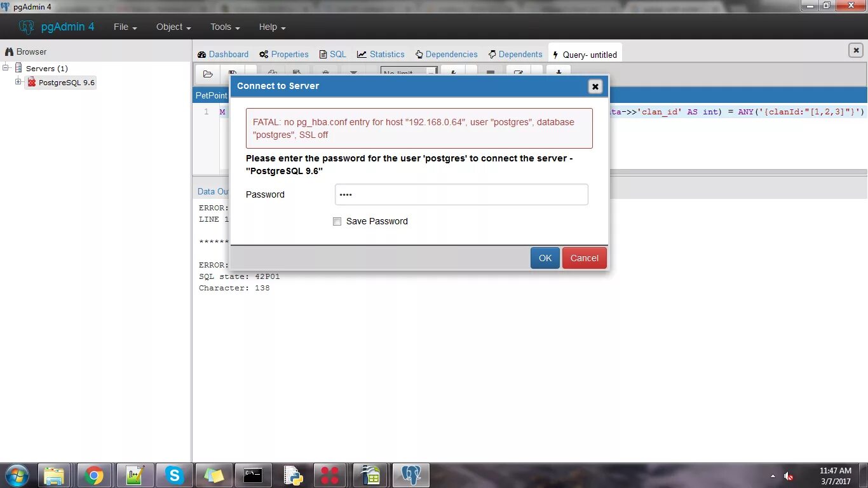Click the pgAdmin 4 brand text link
Image resolution: width=868 pixels, height=488 pixels.
pos(68,27)
